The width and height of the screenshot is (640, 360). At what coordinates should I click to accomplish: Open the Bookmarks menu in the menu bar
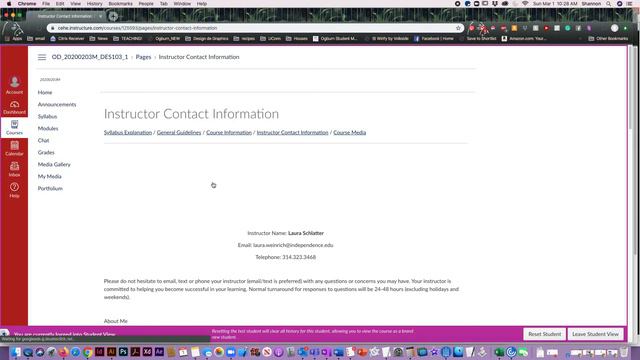click(x=120, y=4)
